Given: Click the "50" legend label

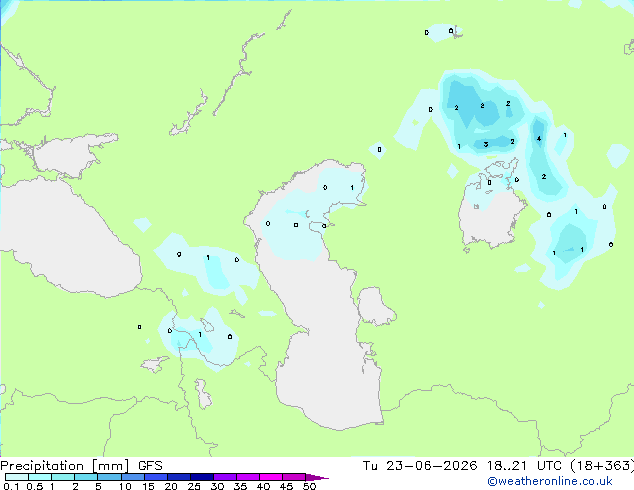Looking at the screenshot, I should [309, 486].
